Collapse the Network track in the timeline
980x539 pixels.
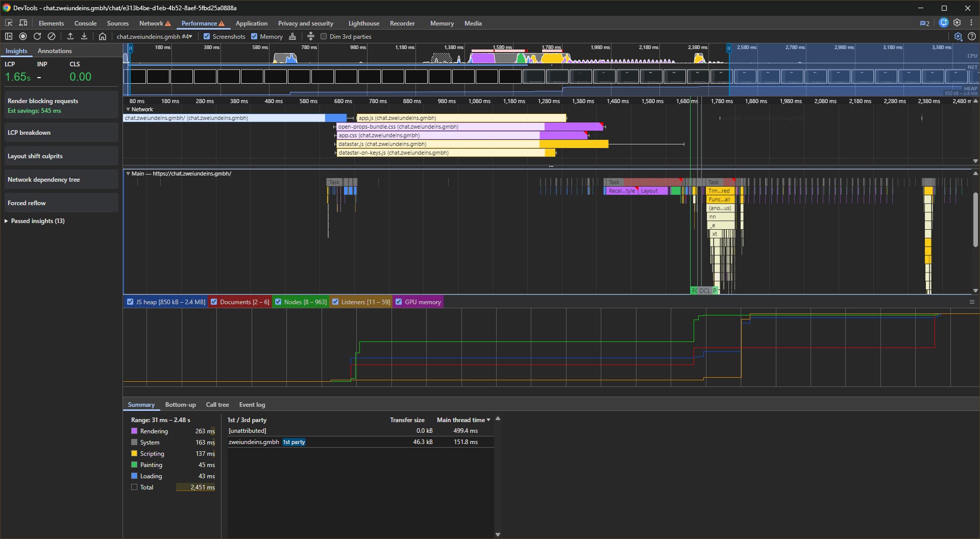point(128,109)
